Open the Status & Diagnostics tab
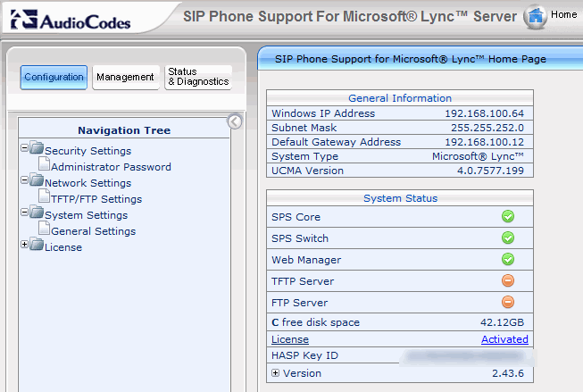583x392 pixels. pos(198,78)
